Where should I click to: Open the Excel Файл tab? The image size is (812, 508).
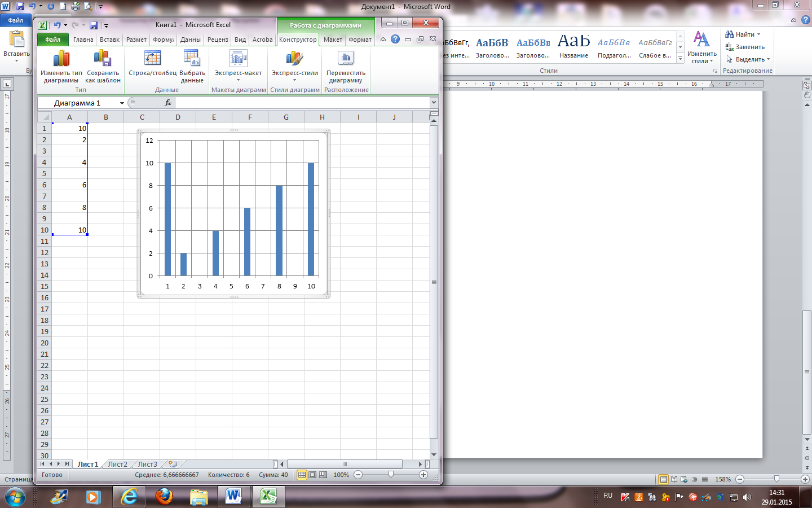pos(53,40)
